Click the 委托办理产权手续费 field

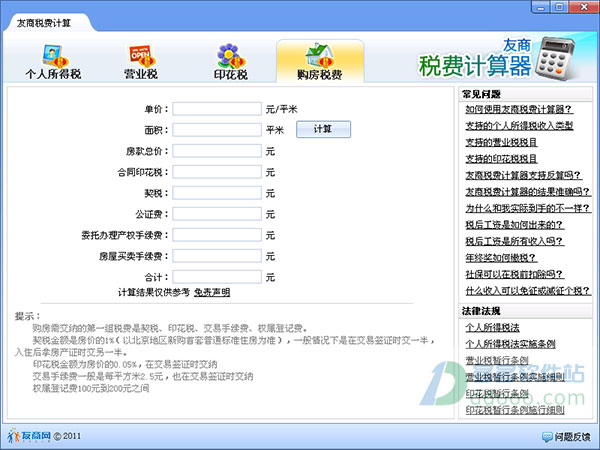tap(217, 235)
